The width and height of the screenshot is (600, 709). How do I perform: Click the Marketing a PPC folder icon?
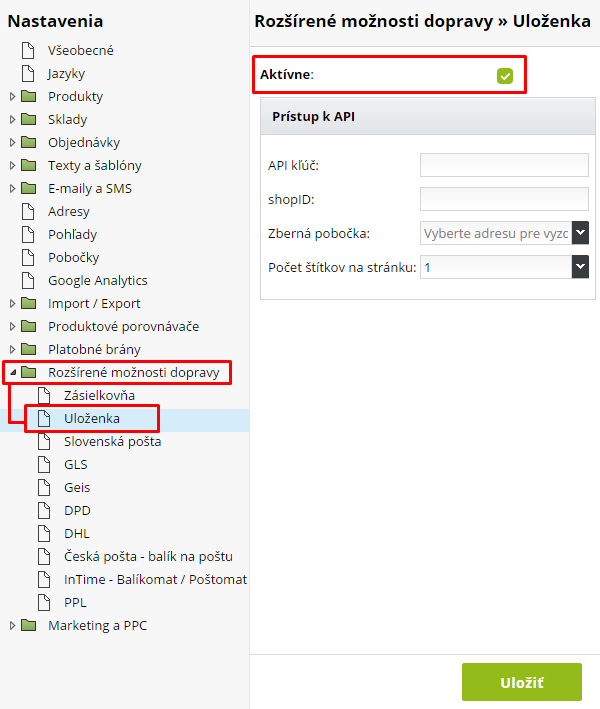(x=29, y=625)
